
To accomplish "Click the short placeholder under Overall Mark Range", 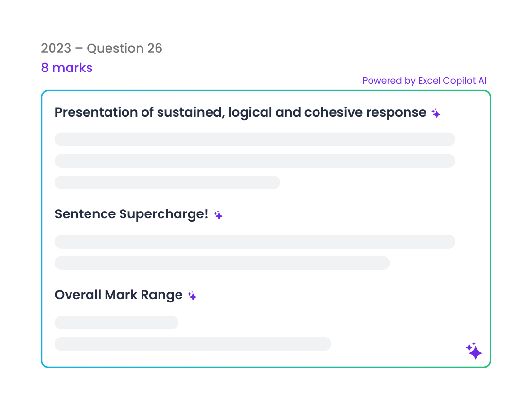I will (x=117, y=322).
